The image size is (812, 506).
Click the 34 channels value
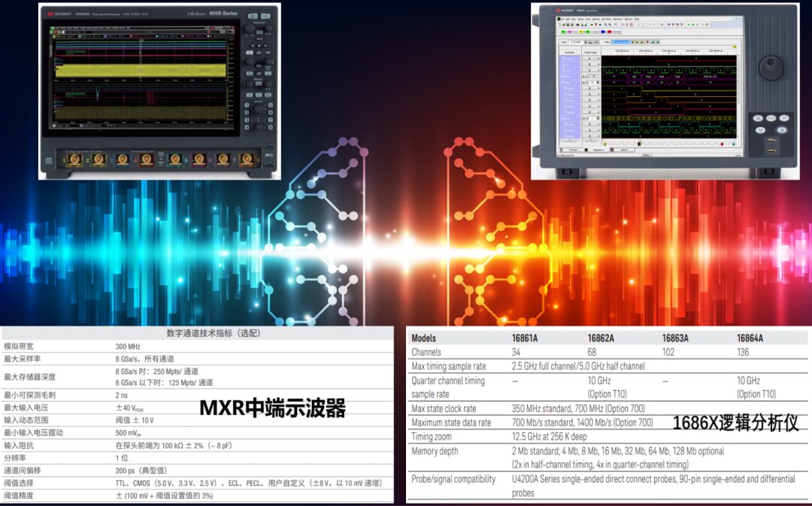click(x=517, y=352)
